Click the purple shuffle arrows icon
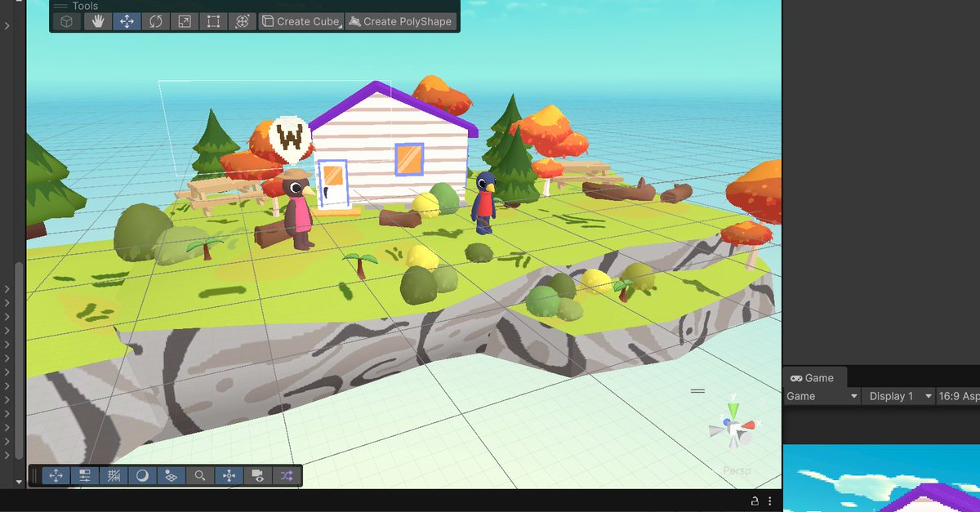The height and width of the screenshot is (512, 980). click(286, 475)
